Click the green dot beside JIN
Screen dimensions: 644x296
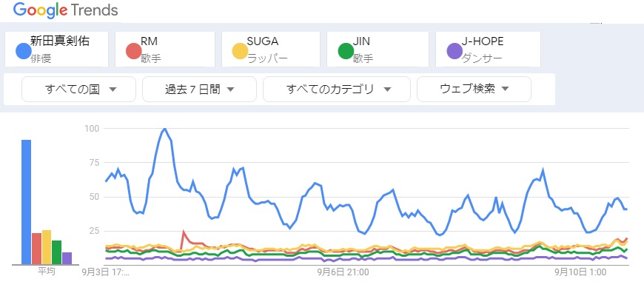click(x=345, y=51)
